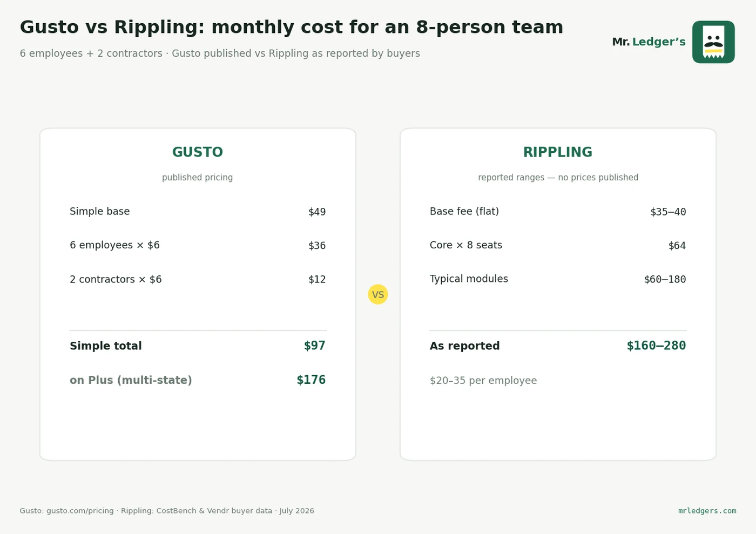Click the 'As reported' label
Screen dimensions: 756x534
(x=465, y=346)
